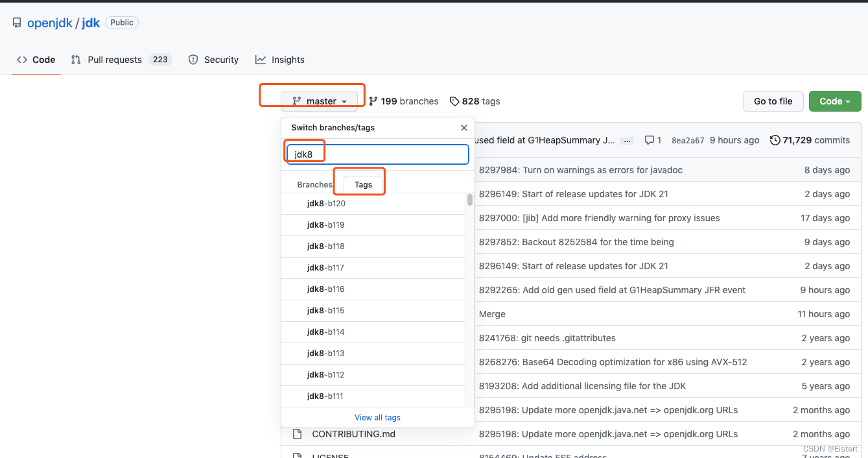The width and height of the screenshot is (868, 458).
Task: View the 828 tags link
Action: [475, 101]
